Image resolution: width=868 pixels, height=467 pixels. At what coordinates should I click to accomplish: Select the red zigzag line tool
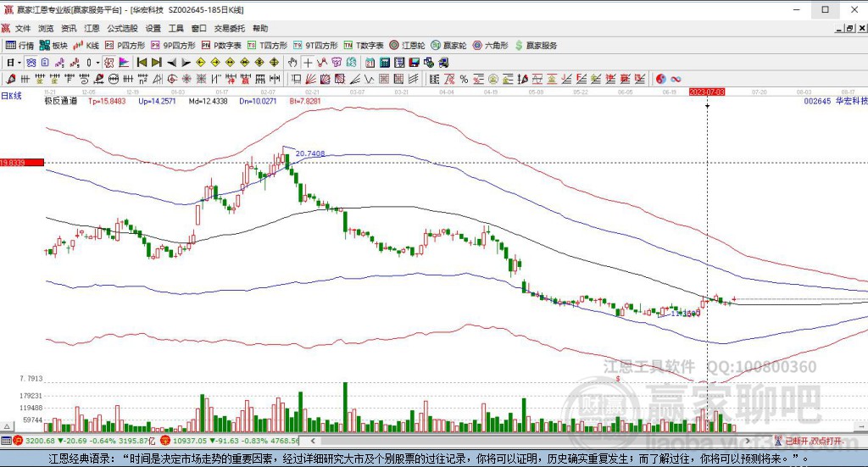click(x=322, y=63)
